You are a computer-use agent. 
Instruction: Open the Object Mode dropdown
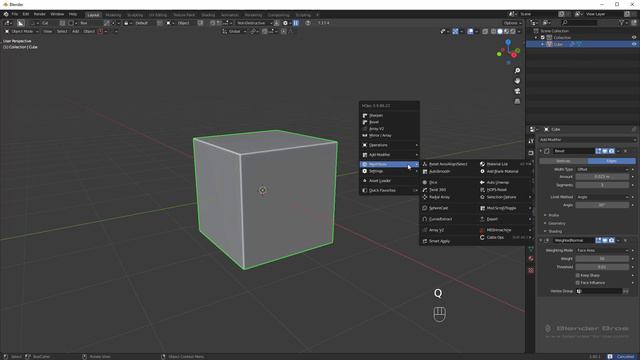tap(22, 31)
